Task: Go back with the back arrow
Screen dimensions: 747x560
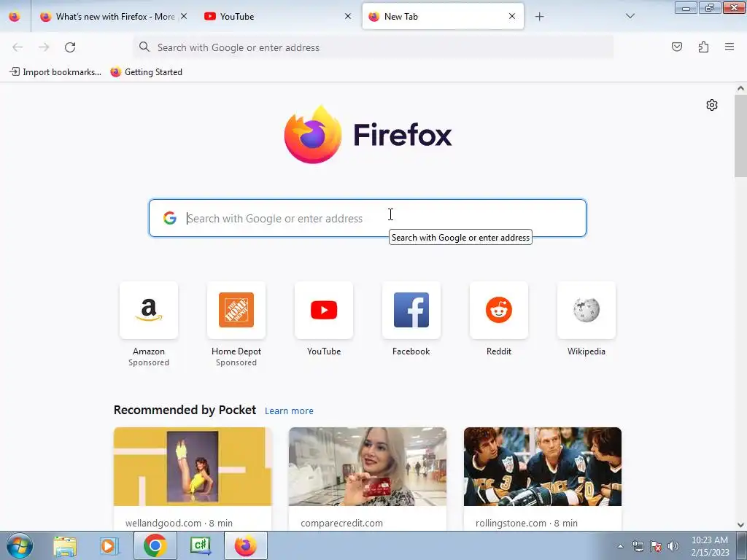Action: [18, 47]
